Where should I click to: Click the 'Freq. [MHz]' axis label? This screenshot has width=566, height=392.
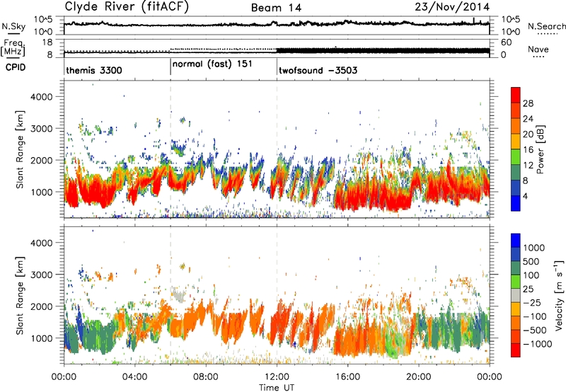pos(13,47)
